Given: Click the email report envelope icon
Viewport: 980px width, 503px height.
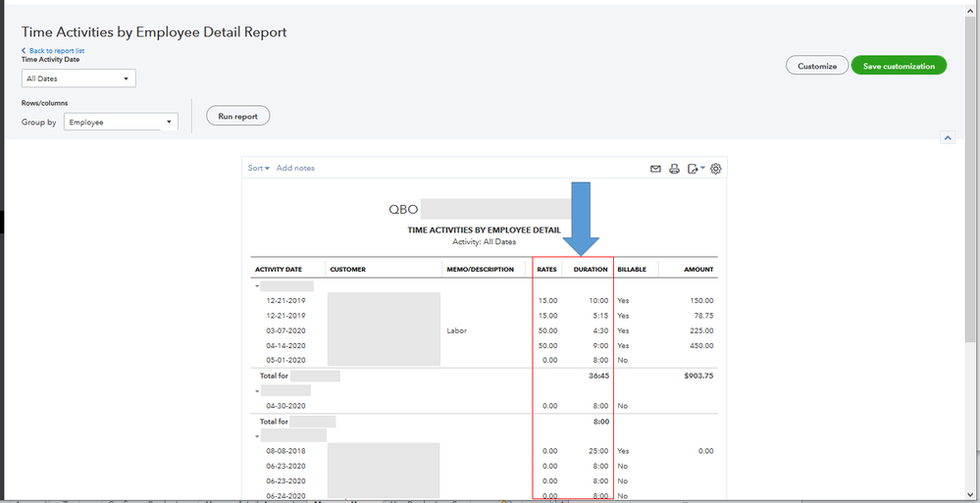Looking at the screenshot, I should point(655,169).
